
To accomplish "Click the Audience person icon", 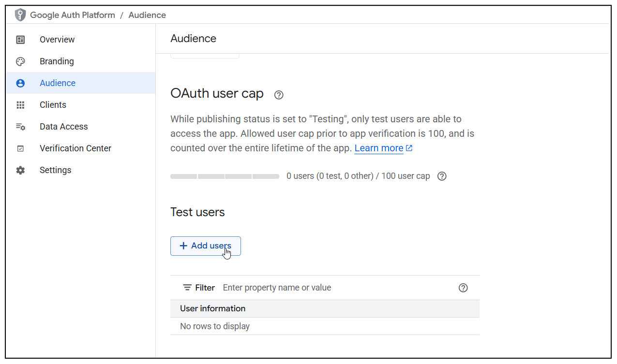I will click(x=20, y=83).
